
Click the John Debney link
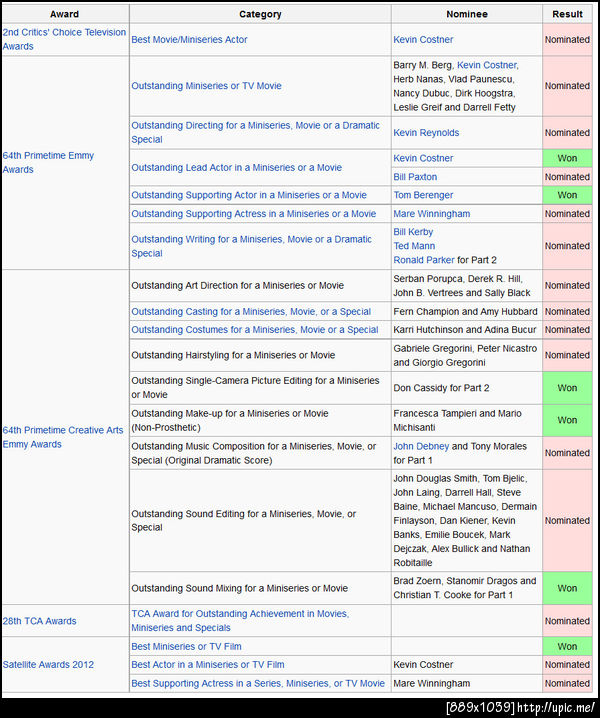pos(421,446)
